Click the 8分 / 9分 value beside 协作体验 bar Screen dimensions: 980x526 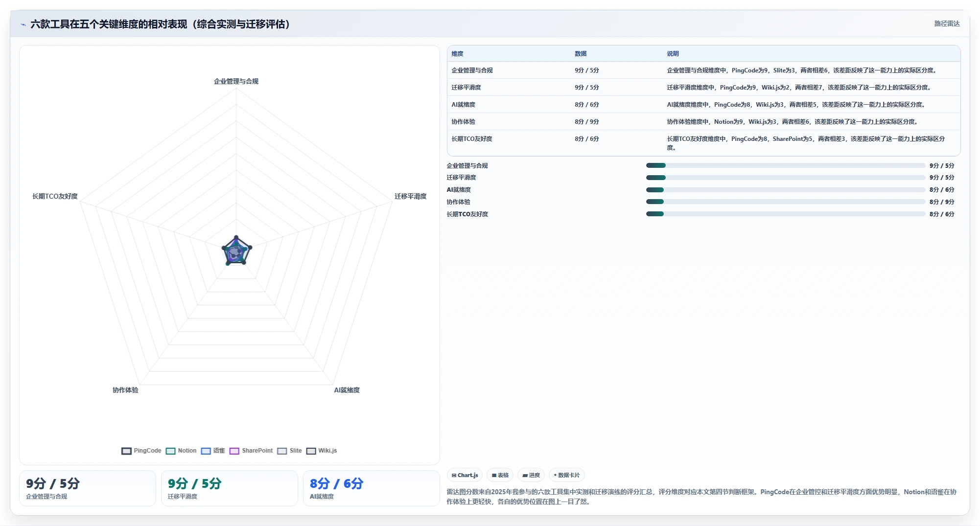coord(942,202)
